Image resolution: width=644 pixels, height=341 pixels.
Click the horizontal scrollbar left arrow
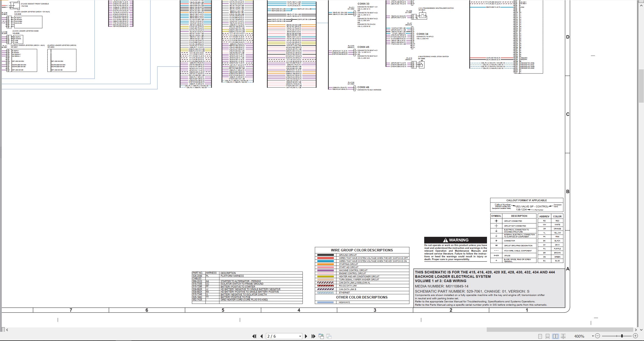[7, 330]
